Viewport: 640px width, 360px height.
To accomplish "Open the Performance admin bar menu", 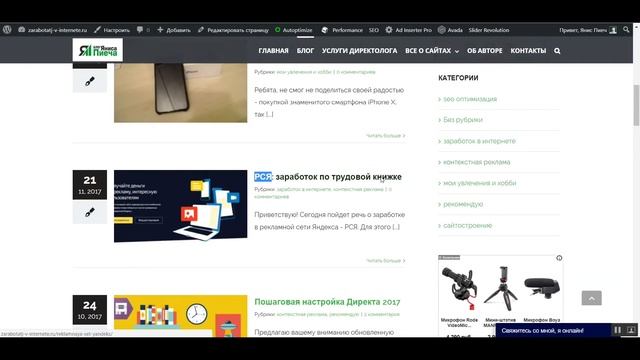I will pyautogui.click(x=342, y=30).
